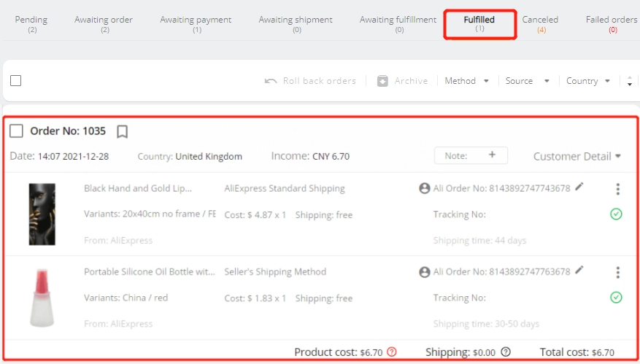The image size is (640, 364).
Task: Click the Note input box
Action: 471,155
